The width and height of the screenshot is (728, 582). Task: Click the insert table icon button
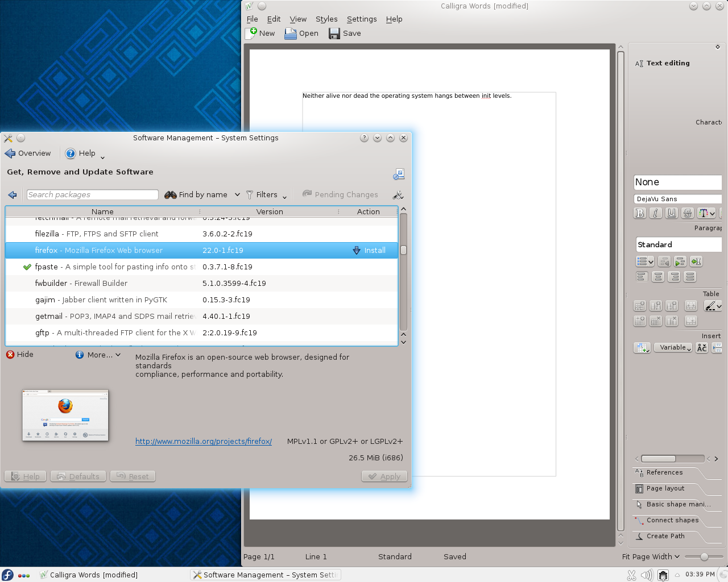[x=642, y=348]
